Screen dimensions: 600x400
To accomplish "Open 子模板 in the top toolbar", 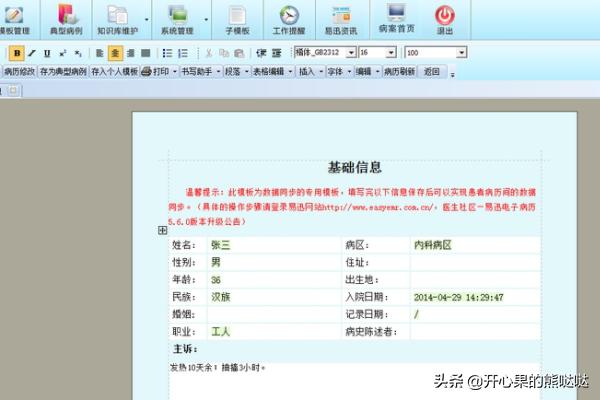I will 237,19.
